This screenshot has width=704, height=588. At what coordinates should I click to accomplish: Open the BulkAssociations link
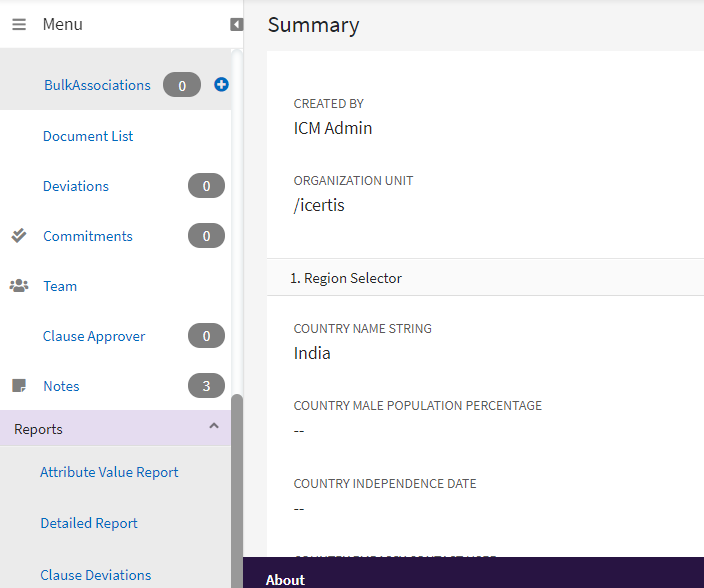click(x=97, y=86)
